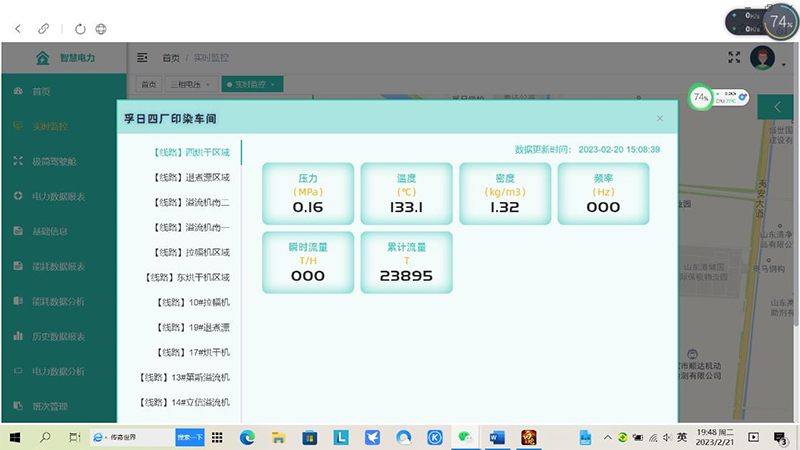
Task: Select 【线路】19#退煮漂 in the list
Action: pyautogui.click(x=192, y=327)
